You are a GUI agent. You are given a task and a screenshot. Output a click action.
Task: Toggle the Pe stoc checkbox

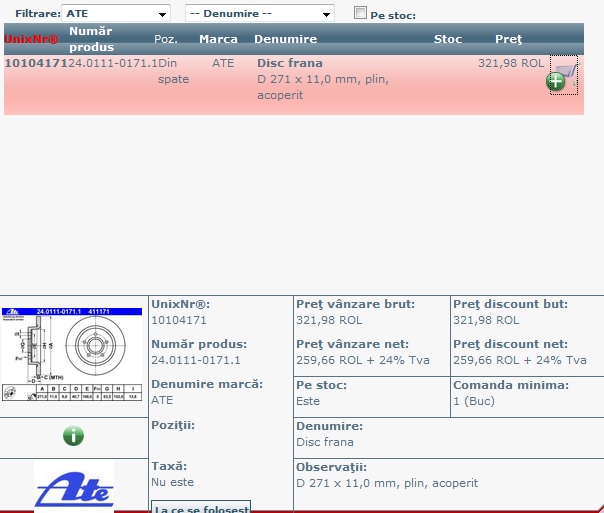[361, 14]
